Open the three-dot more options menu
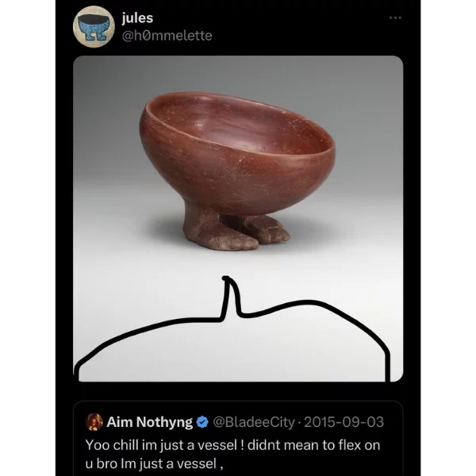Image resolution: width=476 pixels, height=476 pixels. 395,18
